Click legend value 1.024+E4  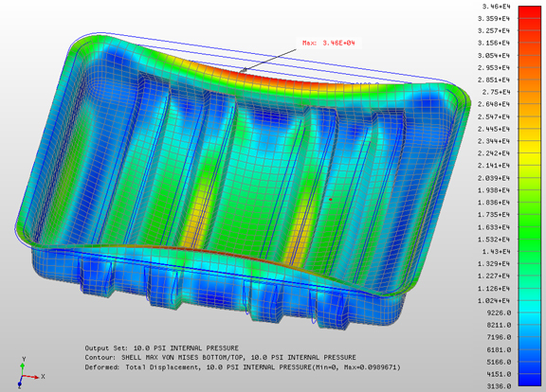(494, 300)
